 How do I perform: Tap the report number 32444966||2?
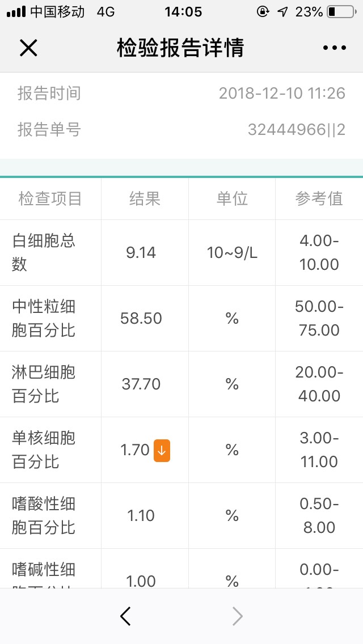pyautogui.click(x=297, y=130)
